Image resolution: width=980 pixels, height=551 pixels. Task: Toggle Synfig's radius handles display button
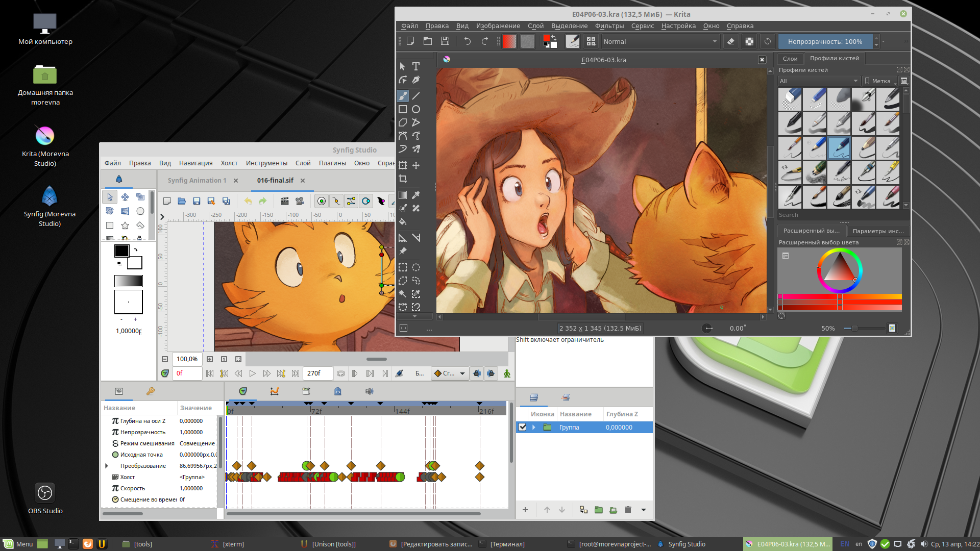pos(366,201)
